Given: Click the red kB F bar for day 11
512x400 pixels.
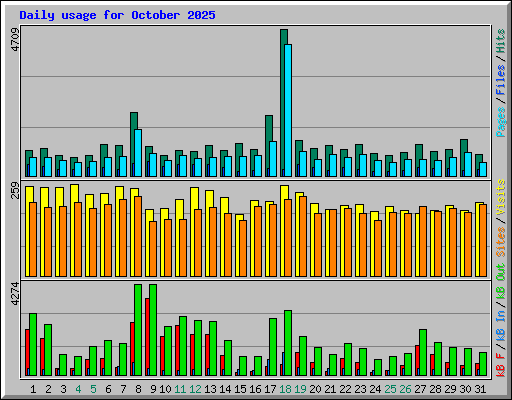Looking at the screenshot, I should point(177,350).
